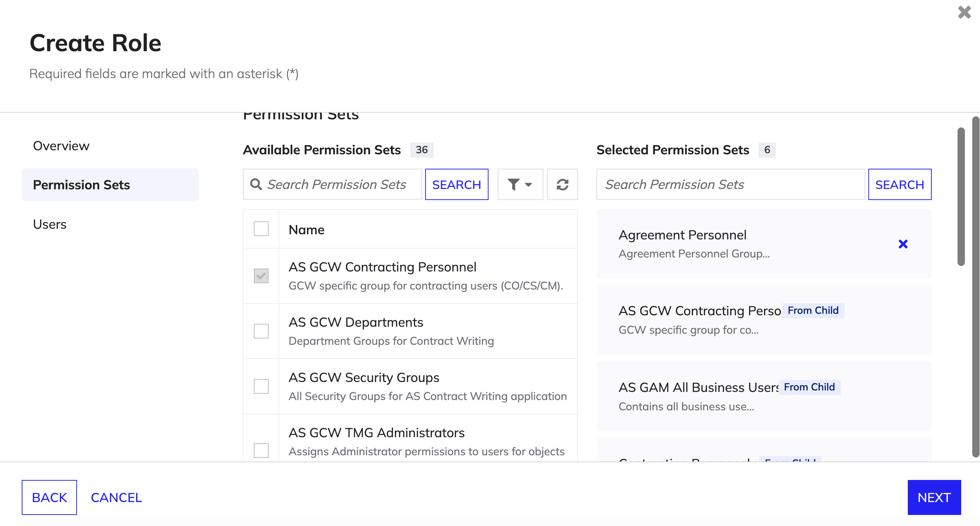
Task: Focus the selected Search Permission Sets field
Action: (731, 185)
